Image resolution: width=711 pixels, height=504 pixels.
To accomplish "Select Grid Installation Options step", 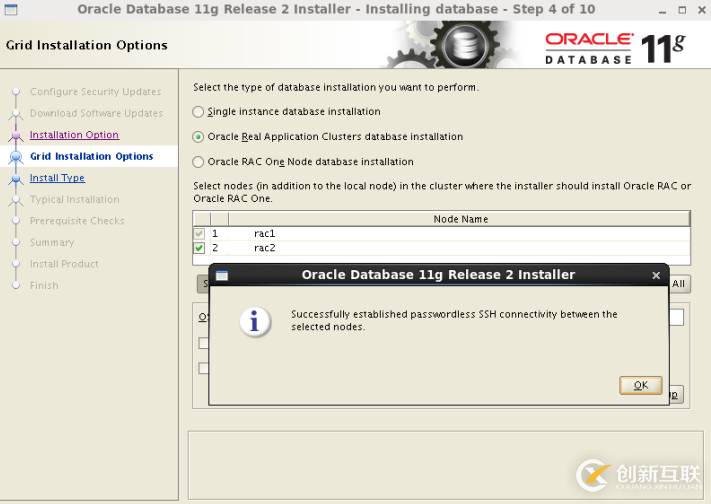I will (x=92, y=156).
